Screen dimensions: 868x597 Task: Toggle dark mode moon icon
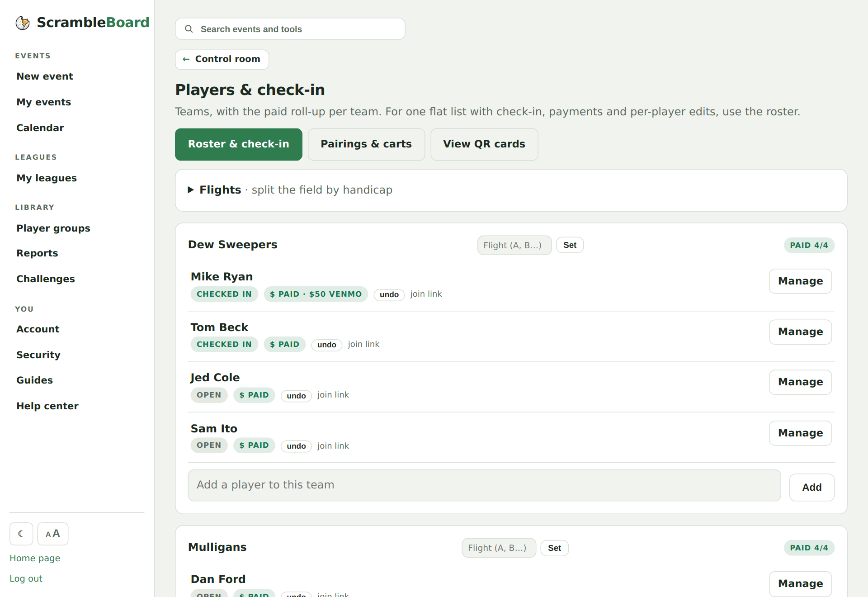(21, 534)
